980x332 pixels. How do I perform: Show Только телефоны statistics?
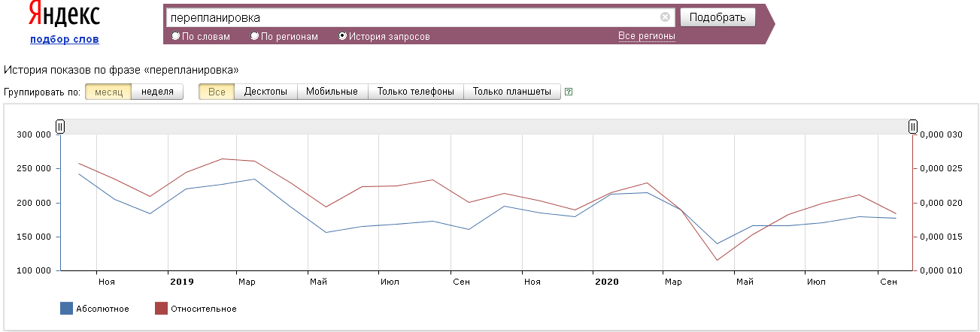415,92
